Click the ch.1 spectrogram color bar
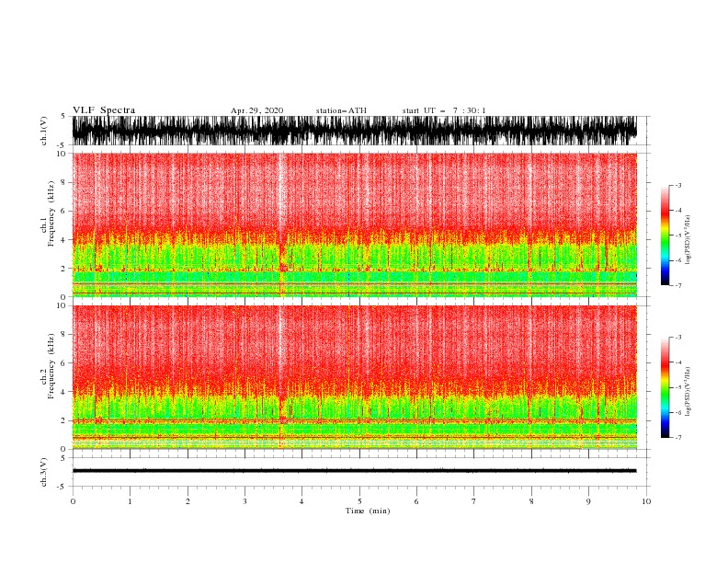The height and width of the screenshot is (563, 728). point(665,236)
